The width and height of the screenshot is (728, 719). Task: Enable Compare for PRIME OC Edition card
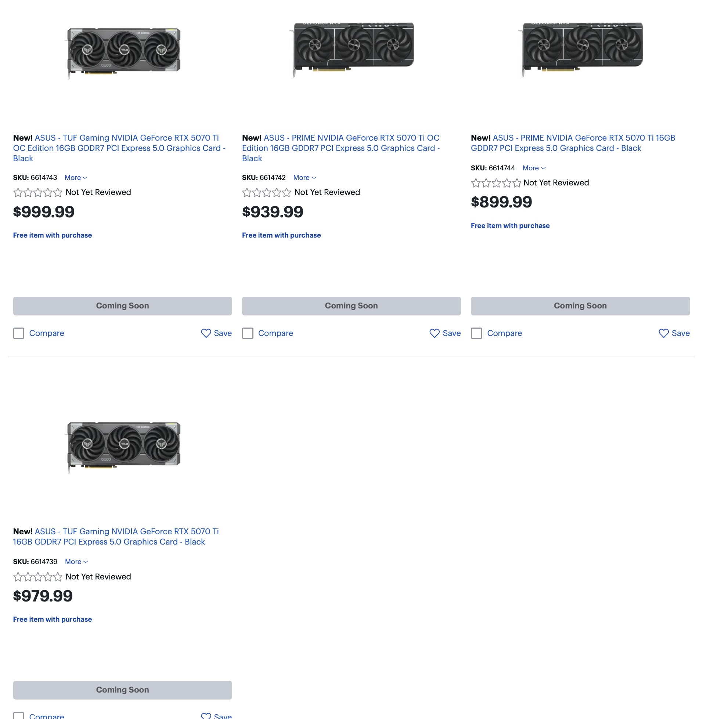[x=248, y=333]
